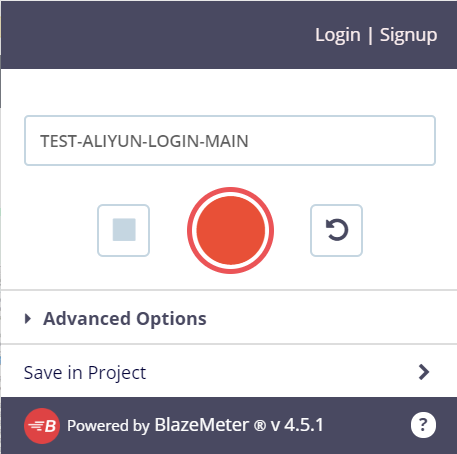
Task: Focus the TEST-ALIYUN-LOGIN-MAIN name field
Action: (x=230, y=140)
